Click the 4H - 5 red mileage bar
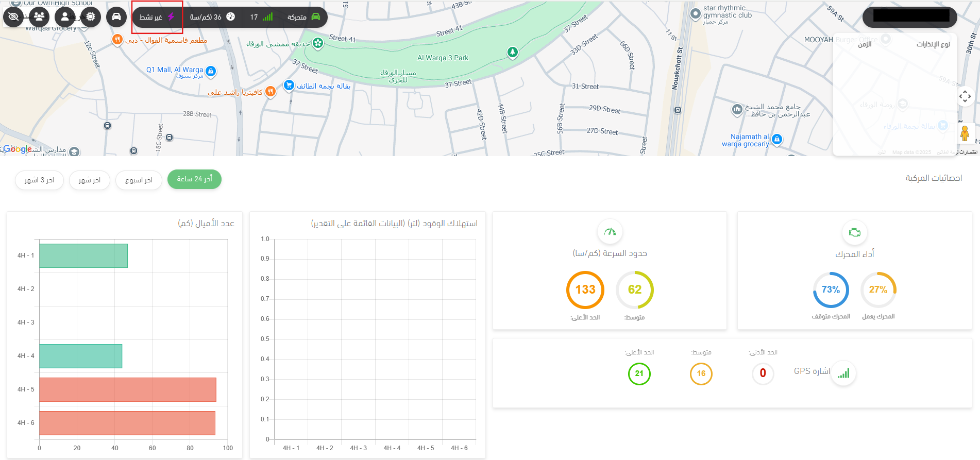 click(x=128, y=389)
